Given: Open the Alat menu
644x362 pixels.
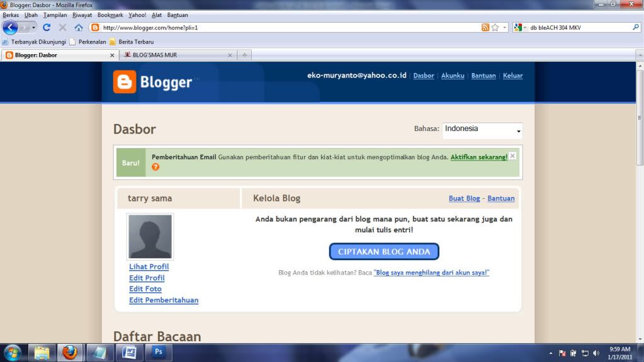Looking at the screenshot, I should [157, 14].
